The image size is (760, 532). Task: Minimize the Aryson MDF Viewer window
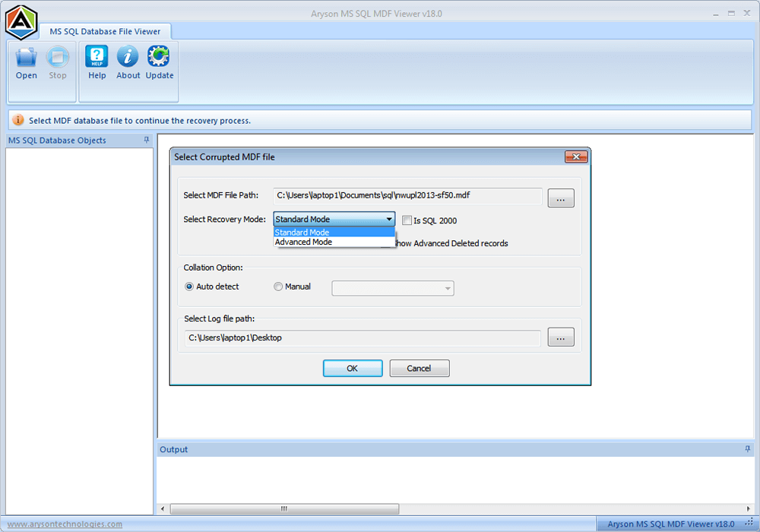pos(715,14)
